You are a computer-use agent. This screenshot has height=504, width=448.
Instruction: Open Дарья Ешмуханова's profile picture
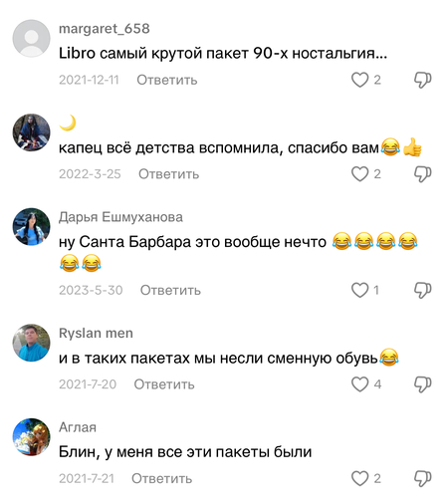click(31, 227)
